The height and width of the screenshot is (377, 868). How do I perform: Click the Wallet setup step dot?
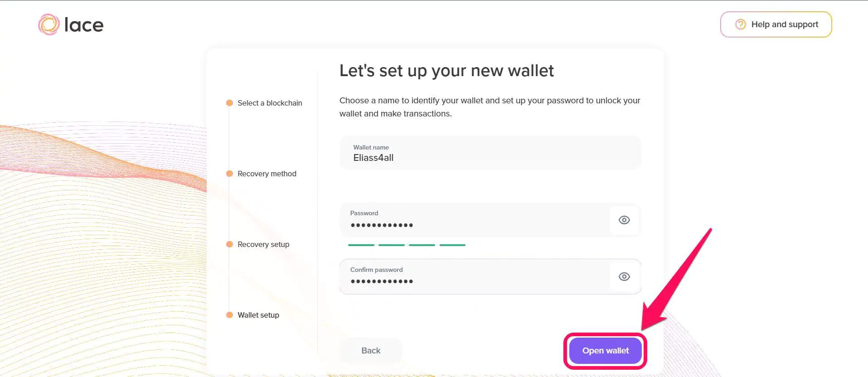[x=229, y=314]
